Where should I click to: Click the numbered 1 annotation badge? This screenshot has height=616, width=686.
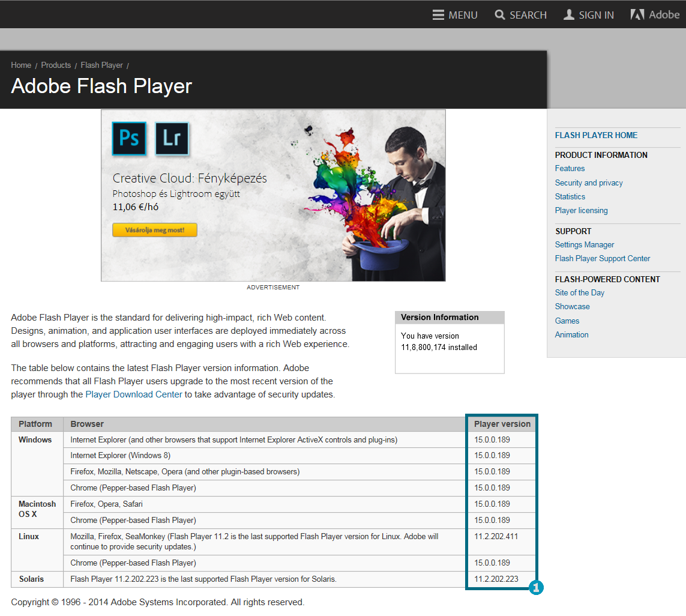(x=536, y=588)
